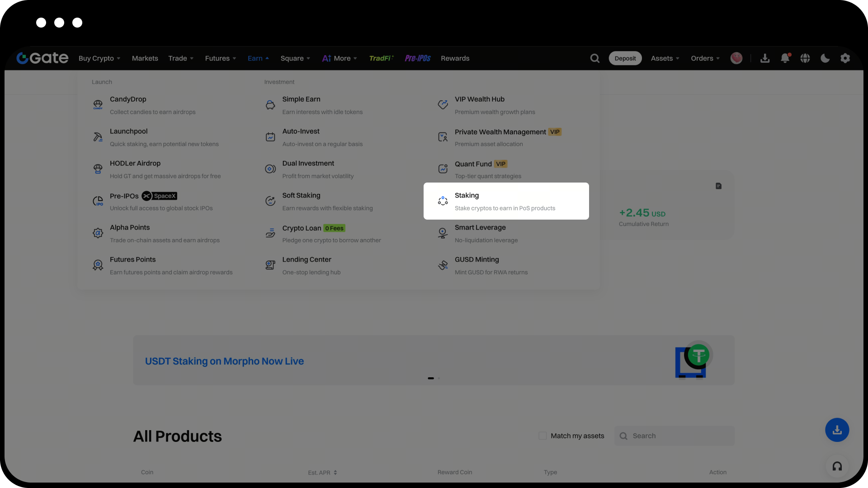This screenshot has width=868, height=488.
Task: Expand the Orders dropdown menu
Action: pos(705,58)
